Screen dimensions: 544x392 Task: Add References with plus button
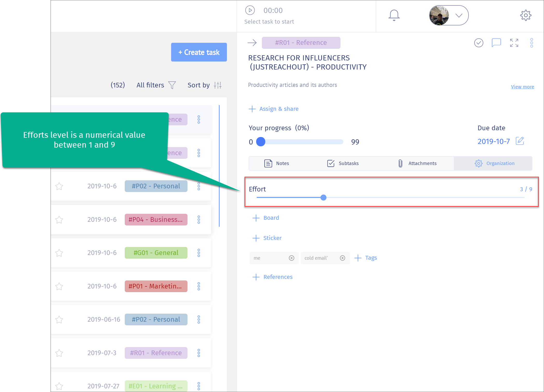[x=273, y=277]
